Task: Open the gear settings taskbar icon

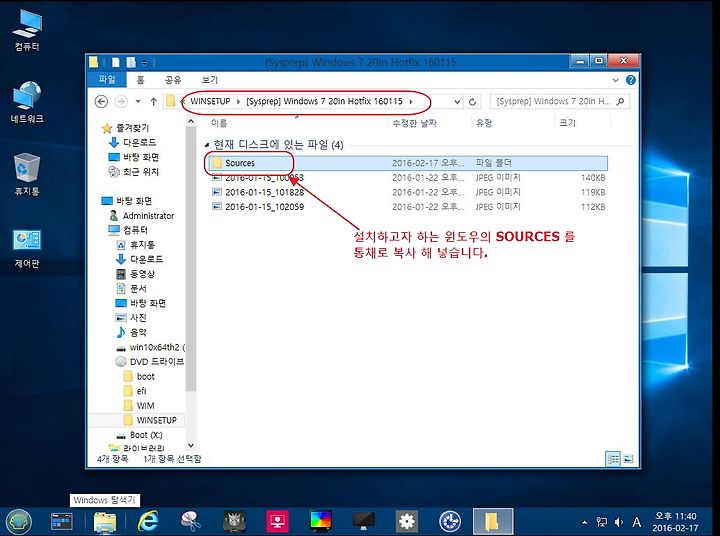Action: [x=407, y=522]
